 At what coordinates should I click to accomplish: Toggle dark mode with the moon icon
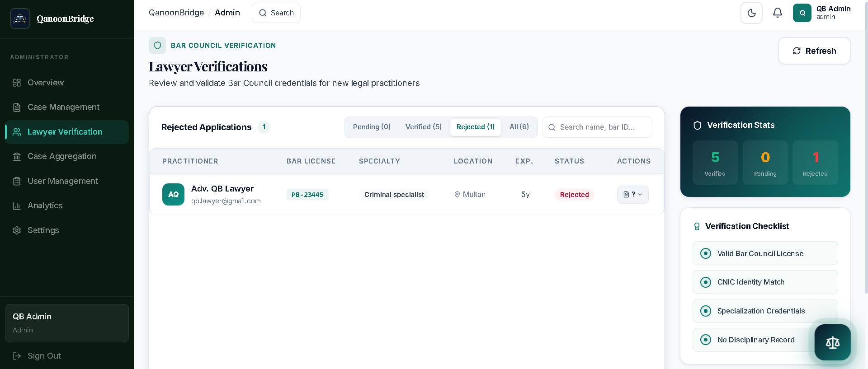coord(751,13)
